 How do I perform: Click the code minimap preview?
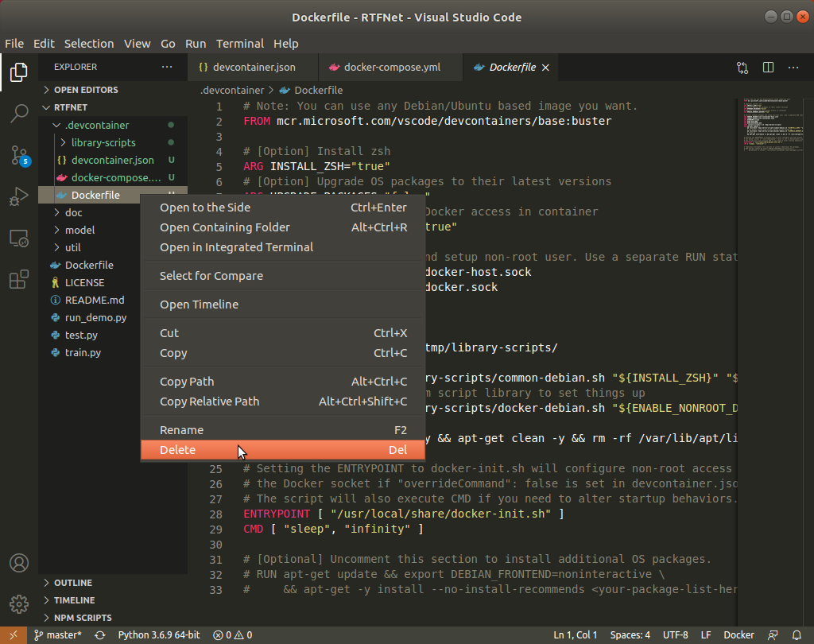coord(773,125)
